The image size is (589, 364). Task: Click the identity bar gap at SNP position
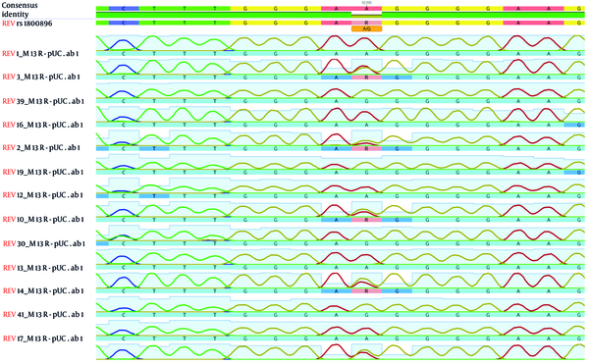pos(366,15)
